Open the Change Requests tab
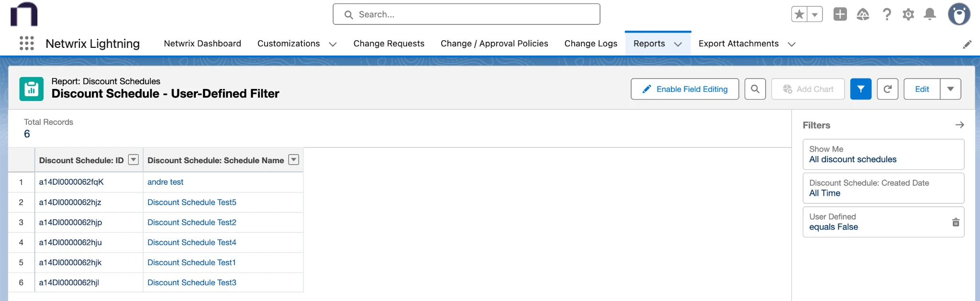Screen dimensions: 980x301 point(389,44)
